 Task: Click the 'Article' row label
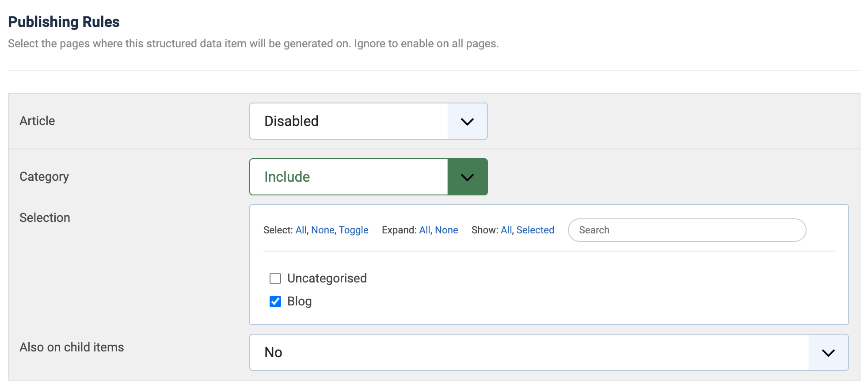click(37, 121)
